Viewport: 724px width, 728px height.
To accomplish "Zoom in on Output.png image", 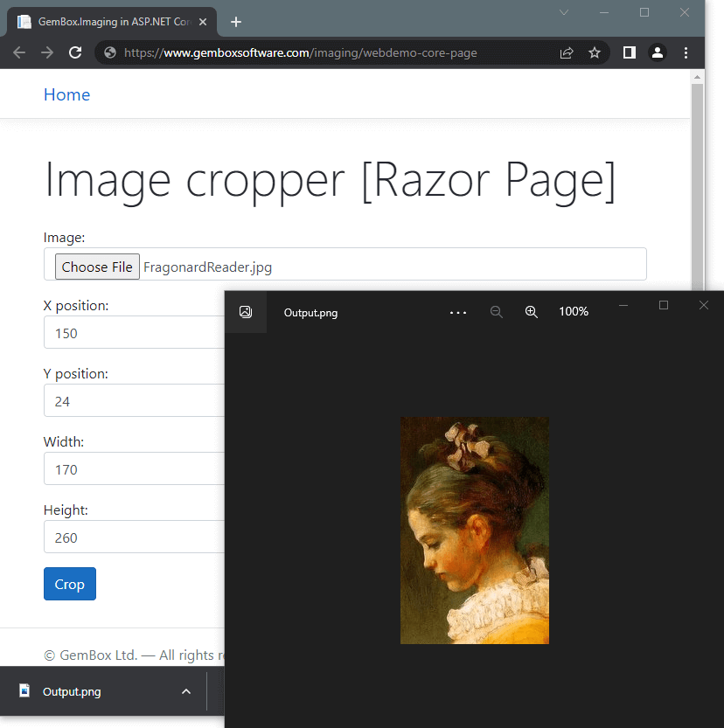I will pyautogui.click(x=531, y=312).
